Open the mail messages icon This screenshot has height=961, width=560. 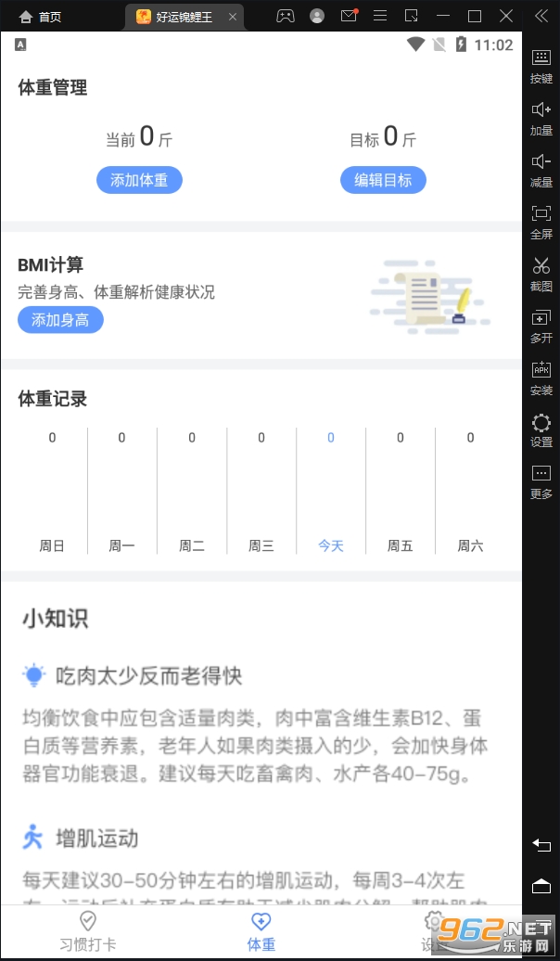coord(350,16)
